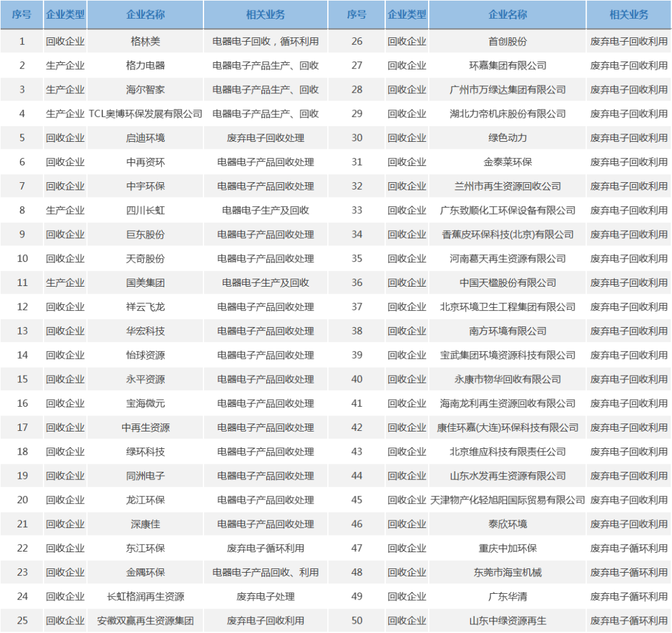Click 宝武集团环境资源科技有限公司
The image size is (672, 633).
[508, 355]
